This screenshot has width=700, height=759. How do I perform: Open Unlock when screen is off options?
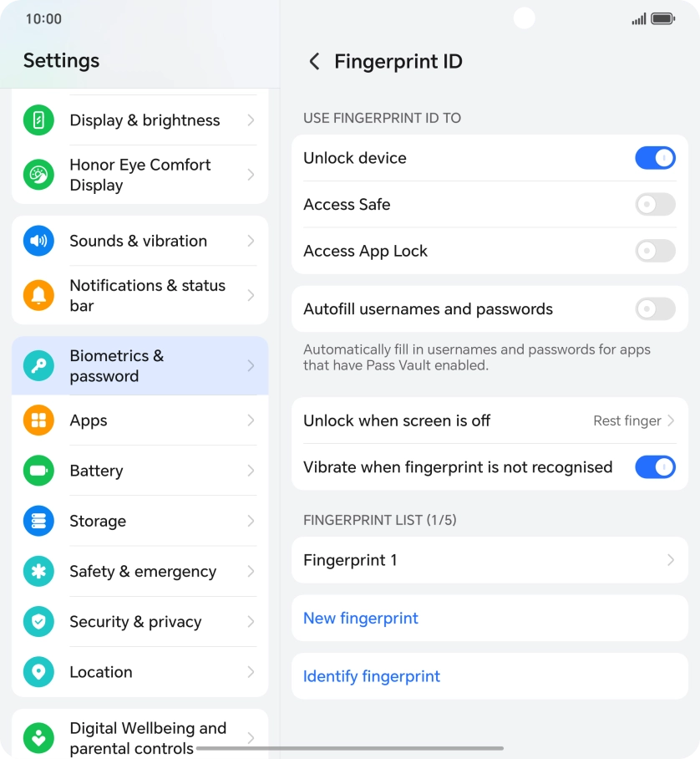pyautogui.click(x=489, y=420)
